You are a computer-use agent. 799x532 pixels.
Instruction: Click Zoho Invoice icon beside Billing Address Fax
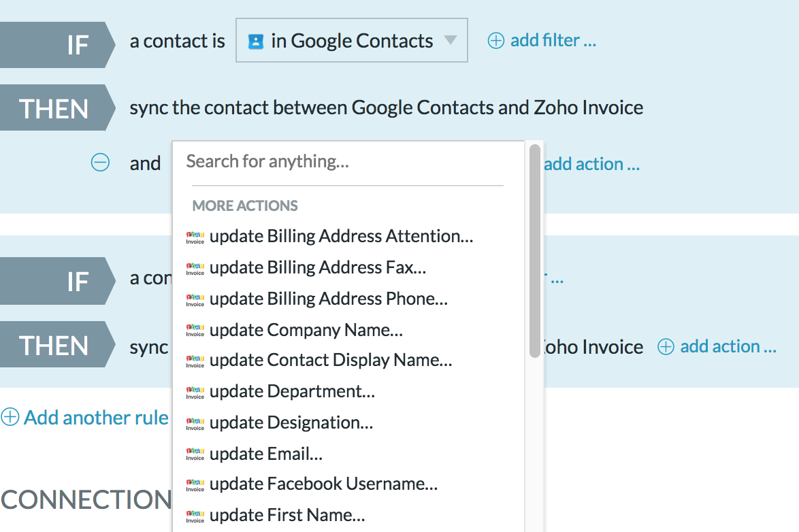pyautogui.click(x=195, y=269)
